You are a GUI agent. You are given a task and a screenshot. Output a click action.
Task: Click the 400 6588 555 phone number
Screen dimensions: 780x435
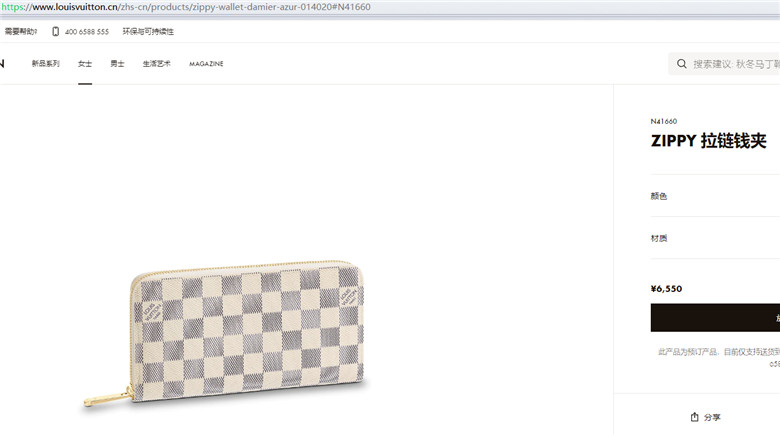coord(87,32)
